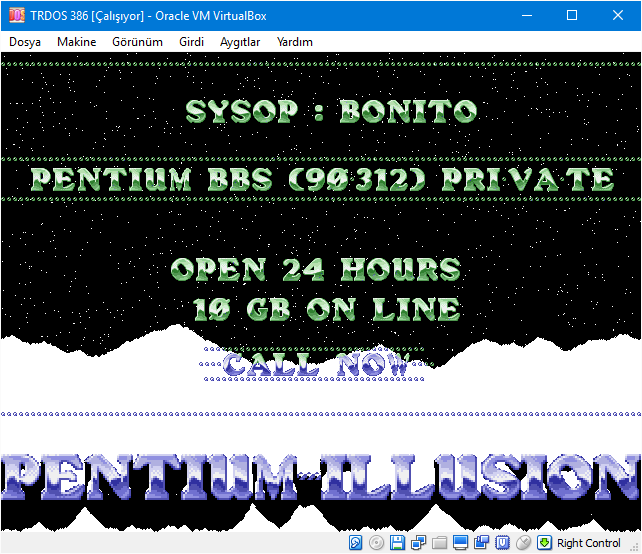
Task: Open the Makine menu
Action: (x=77, y=42)
